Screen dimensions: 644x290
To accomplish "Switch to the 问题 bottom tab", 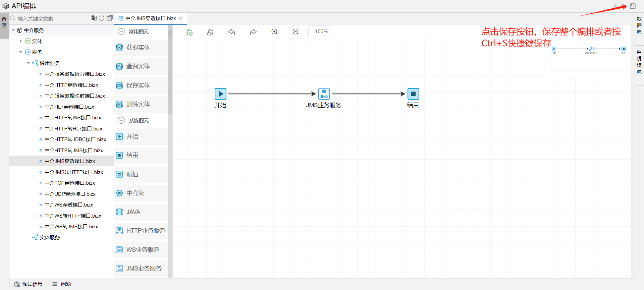I will click(x=61, y=284).
